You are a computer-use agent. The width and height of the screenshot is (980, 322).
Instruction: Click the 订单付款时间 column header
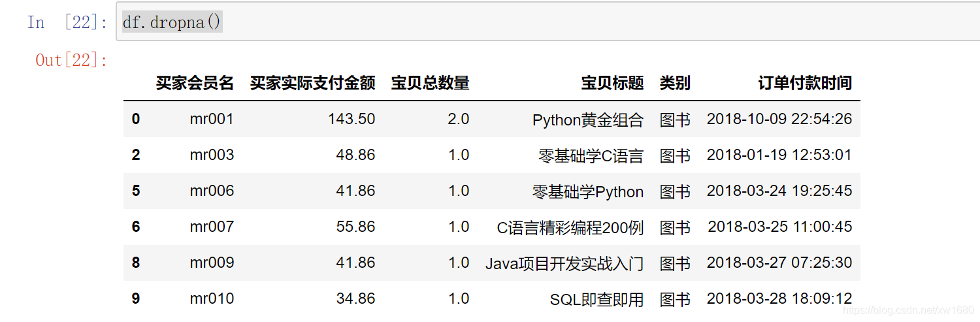pos(806,83)
